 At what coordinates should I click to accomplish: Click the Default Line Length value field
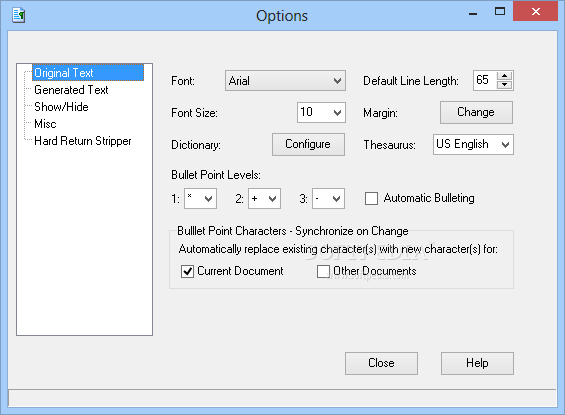click(x=485, y=81)
